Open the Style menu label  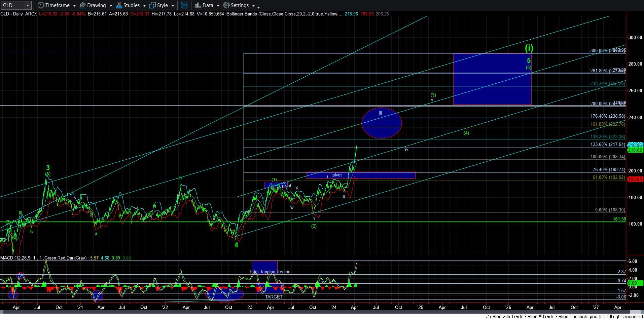click(x=163, y=5)
